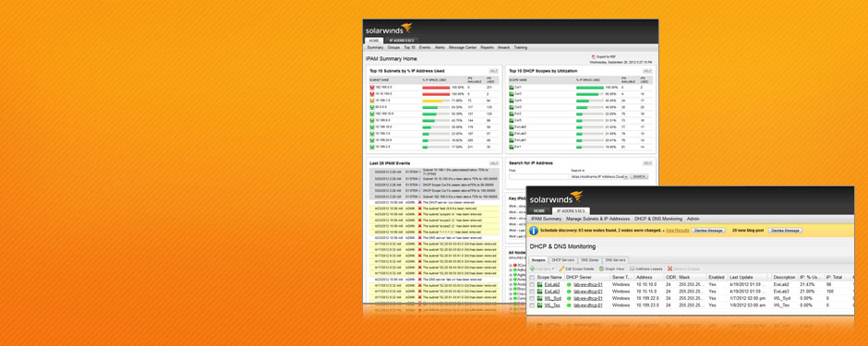This screenshot has height=346, width=868.
Task: Check the WL_Tex scope row checkbox
Action: [532, 305]
